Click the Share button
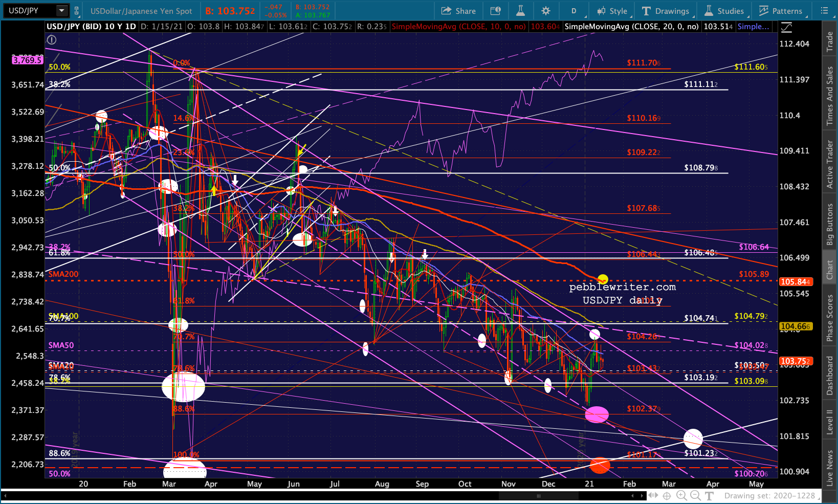 point(458,11)
